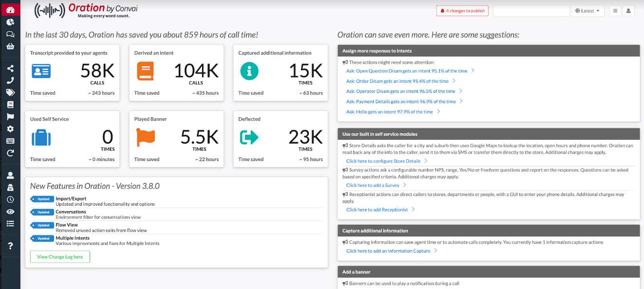Click the search input field in header
644x289 pixels.
click(531, 11)
